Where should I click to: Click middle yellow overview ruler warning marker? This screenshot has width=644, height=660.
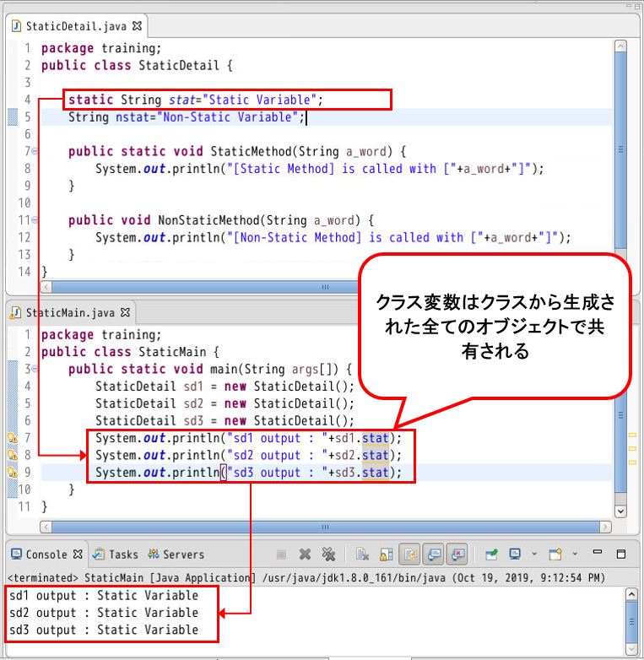pyautogui.click(x=633, y=449)
